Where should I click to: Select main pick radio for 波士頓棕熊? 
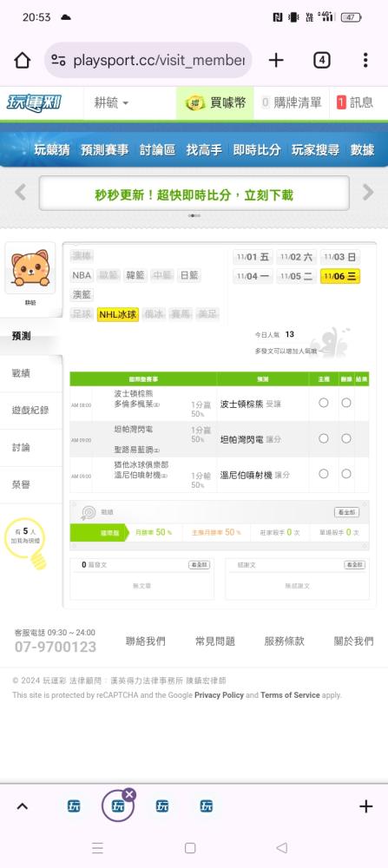coord(324,403)
